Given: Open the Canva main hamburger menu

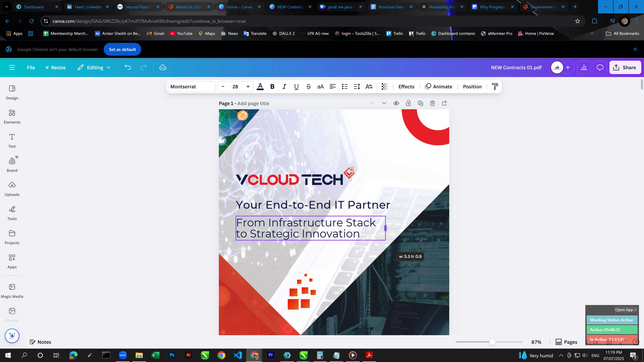Looking at the screenshot, I should click(12, 67).
